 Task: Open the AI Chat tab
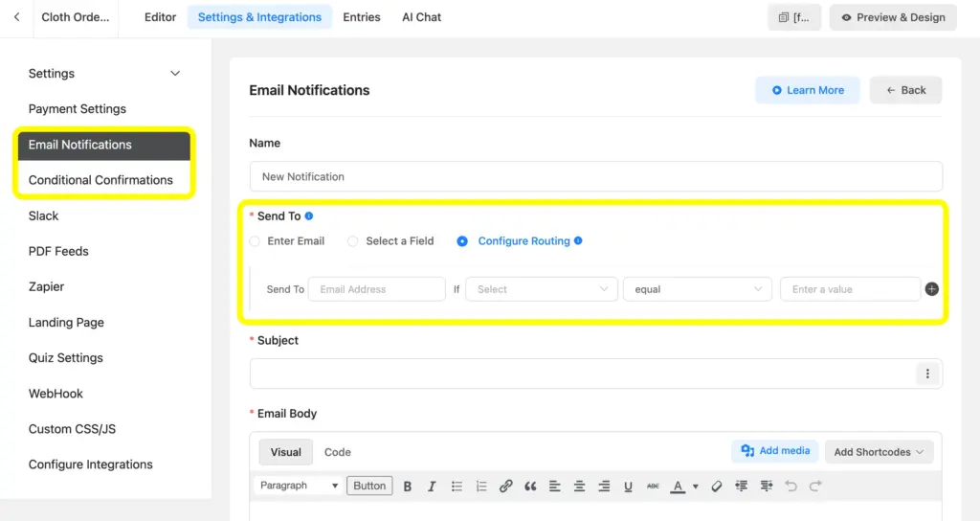[421, 17]
